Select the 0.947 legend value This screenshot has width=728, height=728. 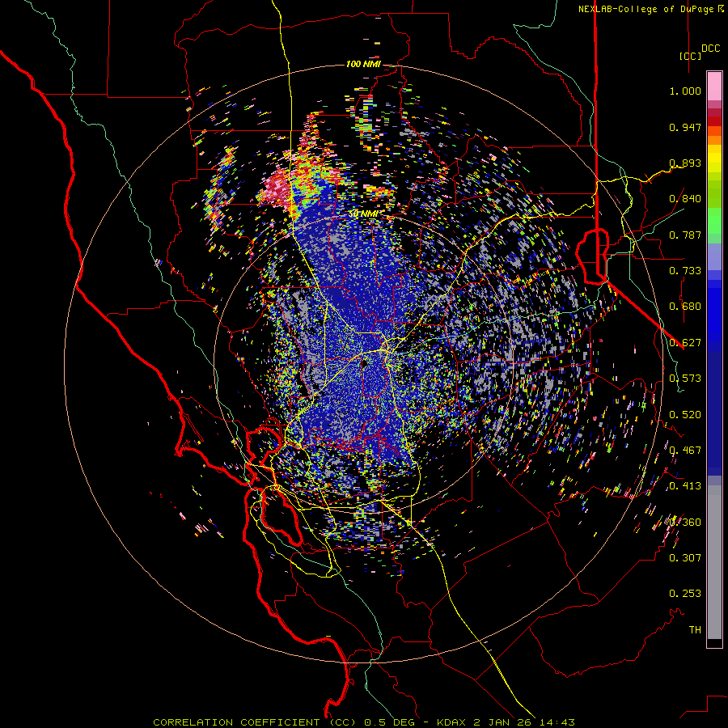[x=685, y=127]
